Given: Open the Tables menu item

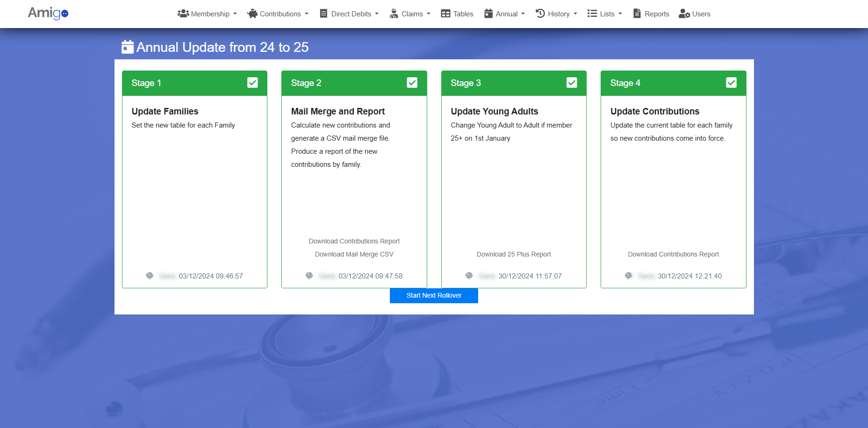Looking at the screenshot, I should 457,14.
